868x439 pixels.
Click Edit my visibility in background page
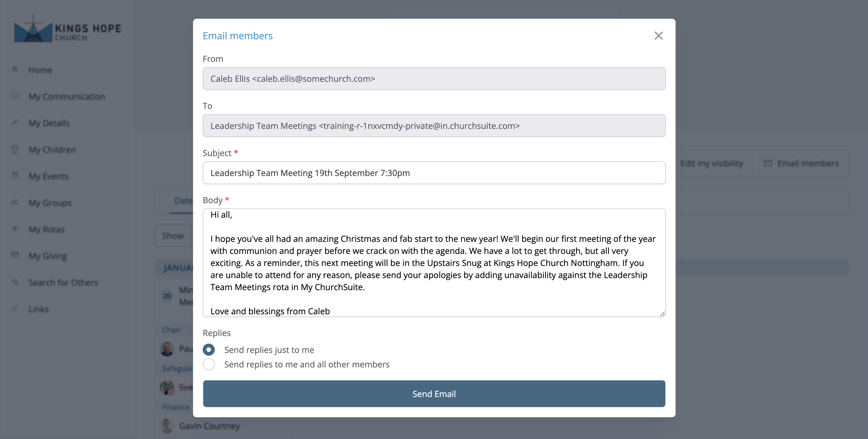(712, 163)
